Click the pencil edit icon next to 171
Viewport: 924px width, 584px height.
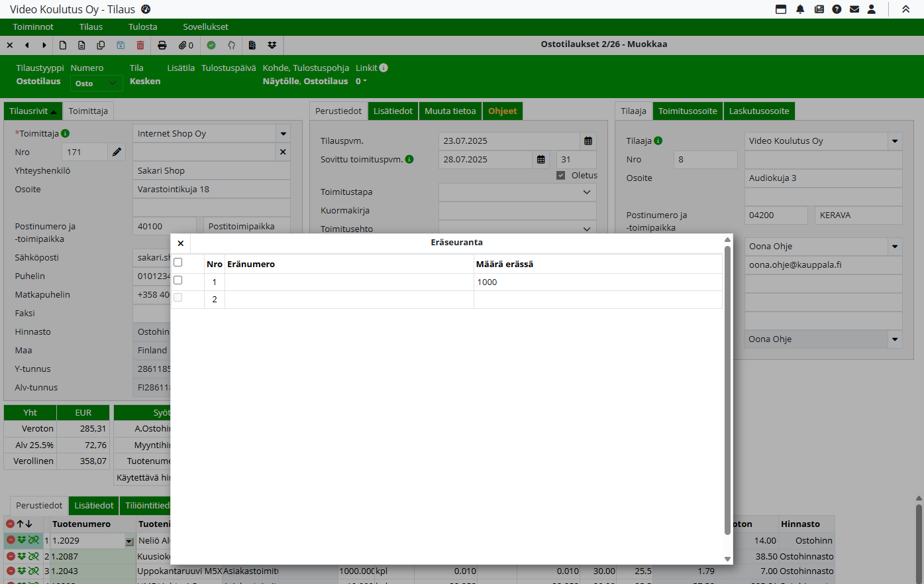(117, 152)
